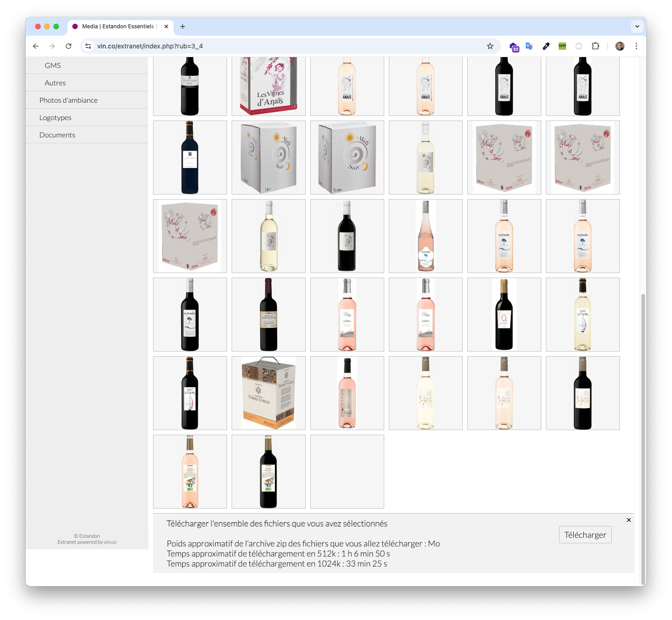Select the rosé bottle with starburst label
Screen dimensions: 672x620
[347, 393]
